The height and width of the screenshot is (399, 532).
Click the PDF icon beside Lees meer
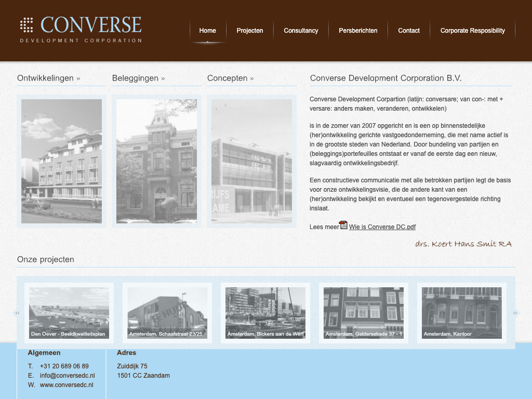[343, 225]
